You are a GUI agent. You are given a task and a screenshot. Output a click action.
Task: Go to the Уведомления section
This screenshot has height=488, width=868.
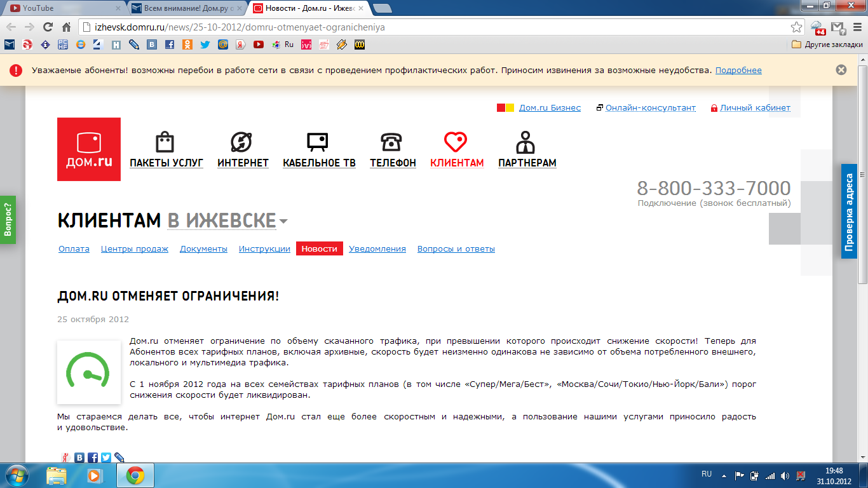(377, 249)
